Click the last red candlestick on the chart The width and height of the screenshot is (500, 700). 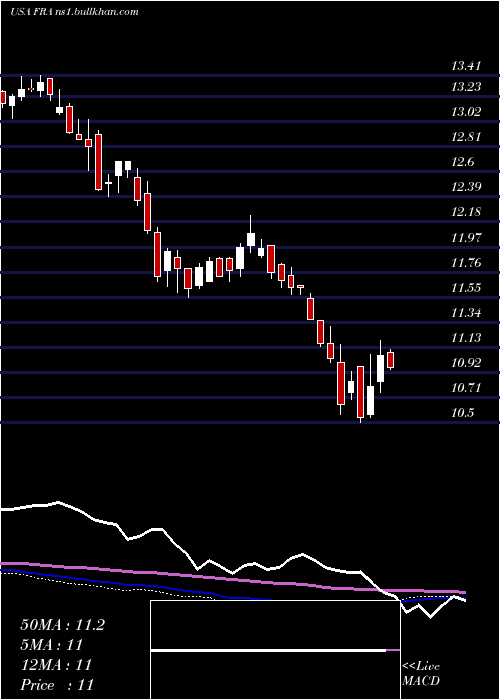tap(390, 360)
